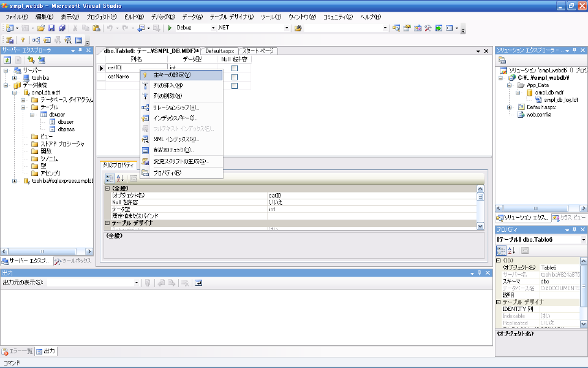
Task: Open the output source dropdown in Output panel
Action: click(136, 283)
